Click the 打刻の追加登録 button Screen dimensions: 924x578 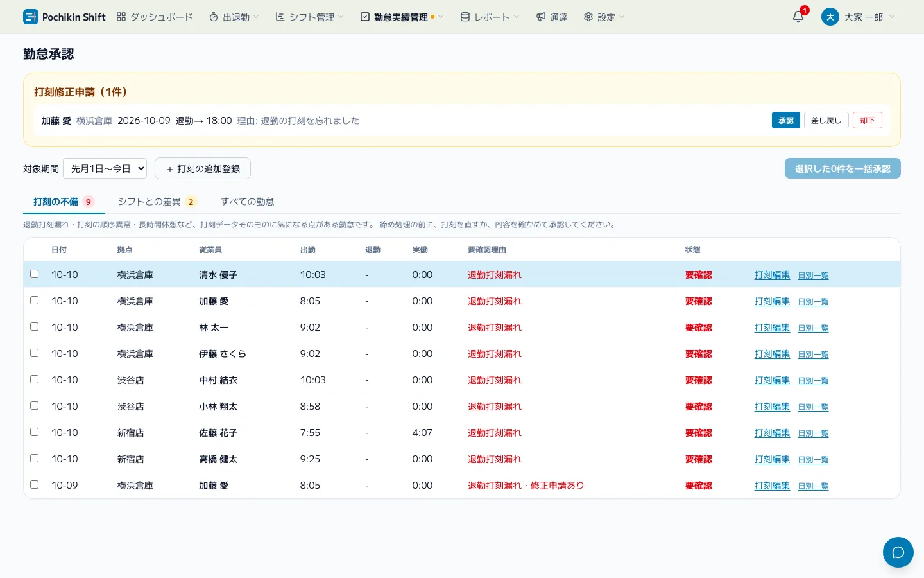tap(203, 168)
